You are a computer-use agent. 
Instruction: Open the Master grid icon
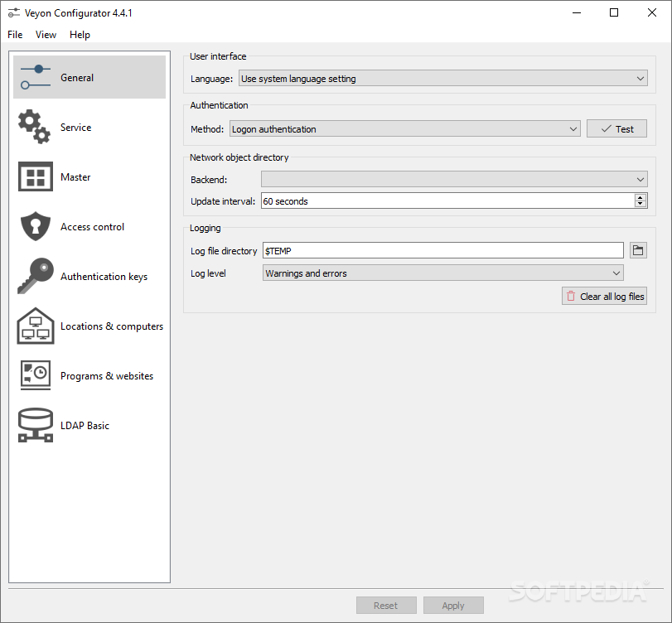(36, 176)
